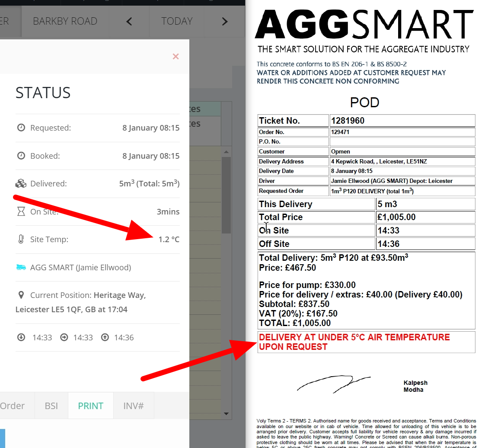Click the This Delivery value 5 m3

point(387,204)
